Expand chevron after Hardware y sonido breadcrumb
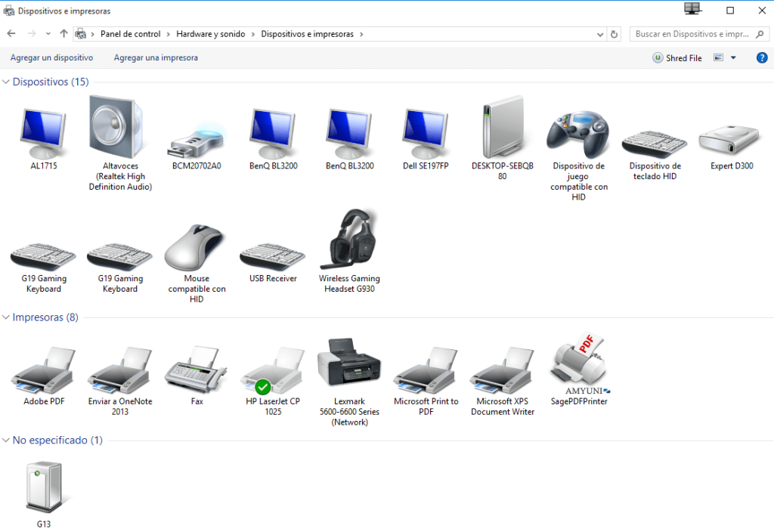Screen dimensions: 774x532 coord(253,34)
